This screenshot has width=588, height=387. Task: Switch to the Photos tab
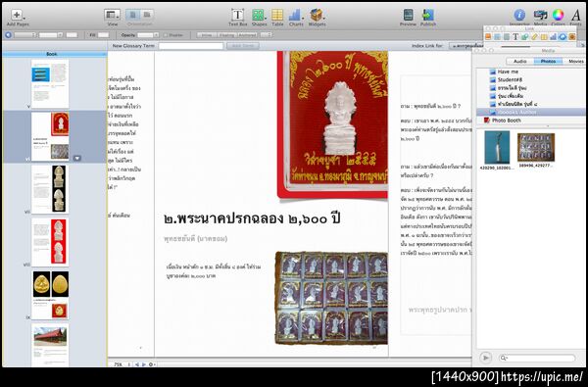pyautogui.click(x=548, y=61)
